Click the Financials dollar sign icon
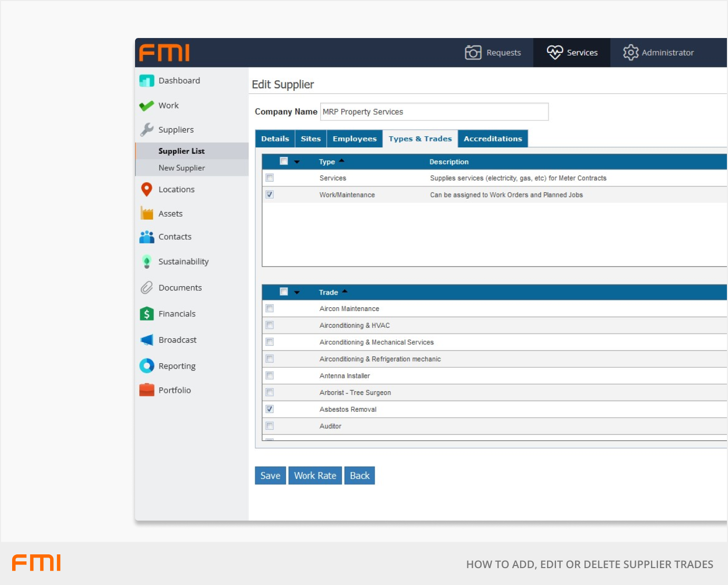 point(147,314)
